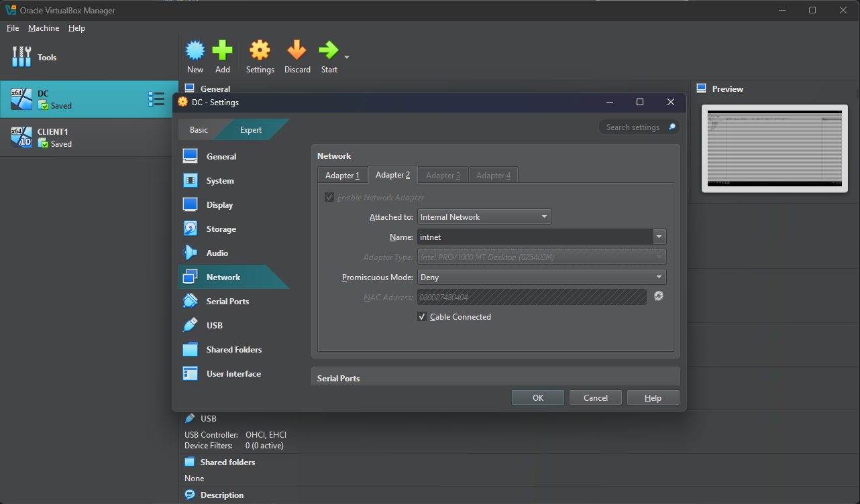Switch to the Adapter 1 tab
Image resolution: width=860 pixels, height=504 pixels.
point(342,175)
